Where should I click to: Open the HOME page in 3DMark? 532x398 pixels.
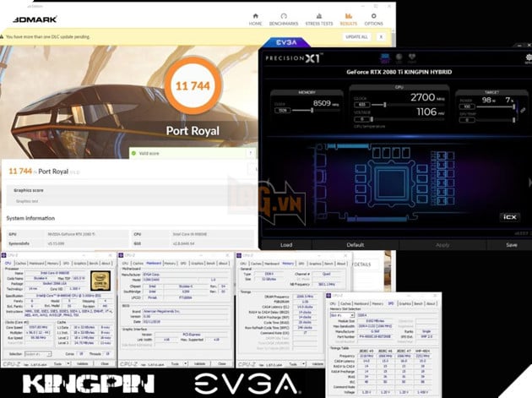coord(255,19)
